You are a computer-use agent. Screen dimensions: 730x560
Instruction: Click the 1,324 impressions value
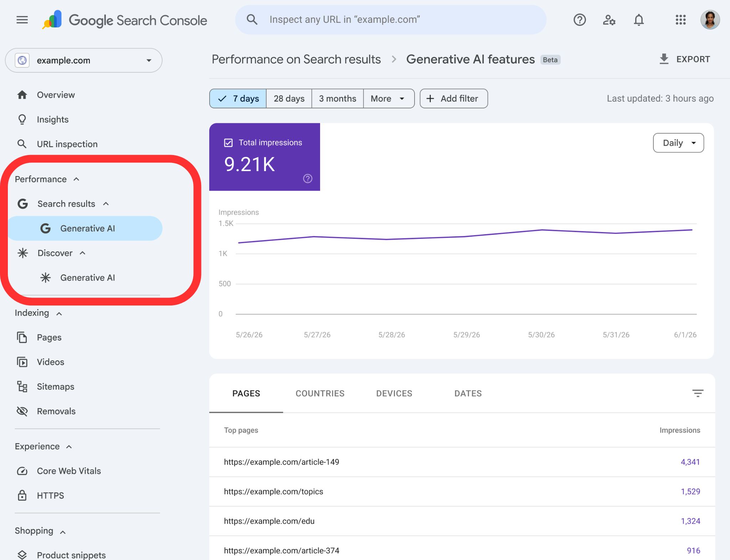tap(690, 521)
